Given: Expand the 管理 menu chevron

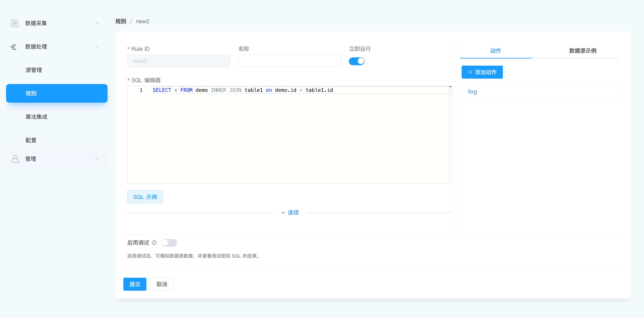Looking at the screenshot, I should coord(97,159).
